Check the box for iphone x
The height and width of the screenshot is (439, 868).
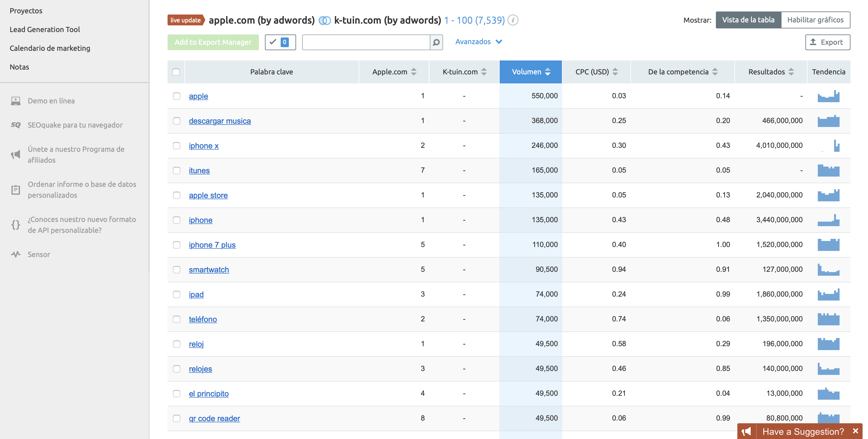(x=176, y=145)
